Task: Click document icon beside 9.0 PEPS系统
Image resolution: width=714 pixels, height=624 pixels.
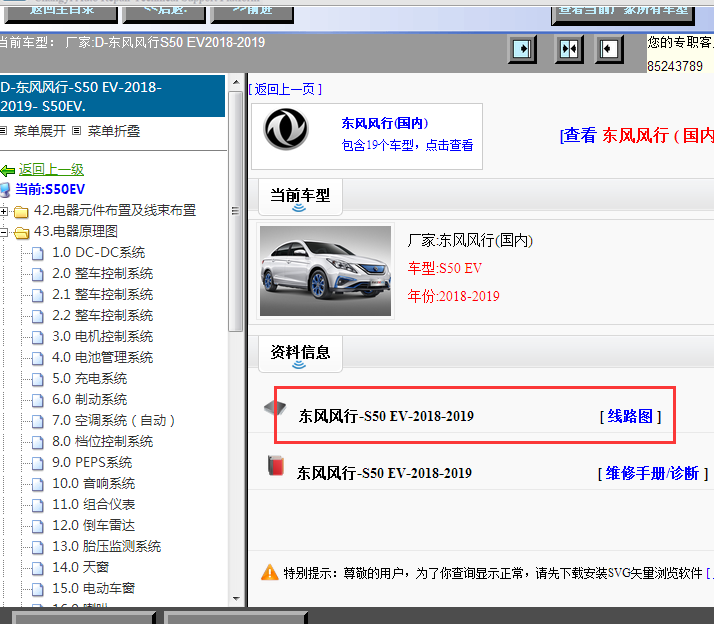Action: click(x=38, y=463)
